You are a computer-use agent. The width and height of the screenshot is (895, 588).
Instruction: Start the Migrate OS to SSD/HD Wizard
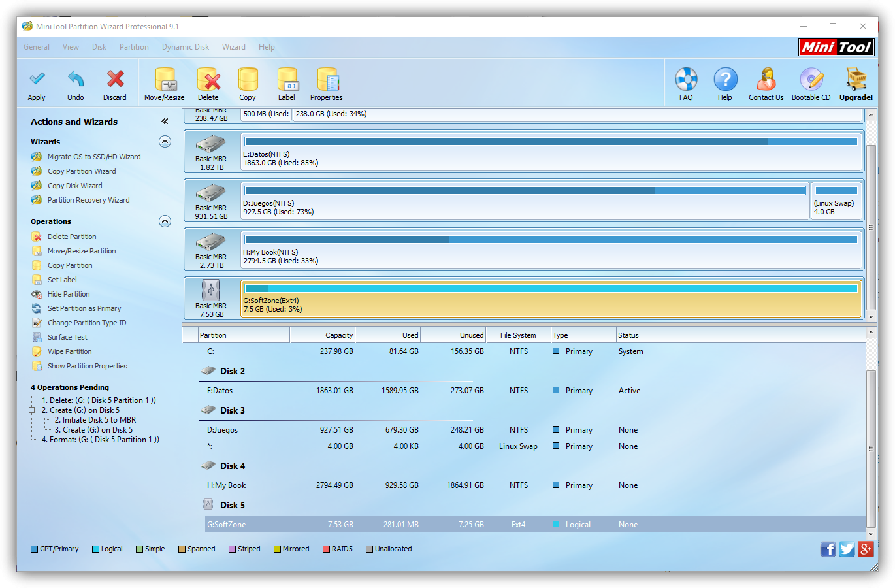[94, 157]
